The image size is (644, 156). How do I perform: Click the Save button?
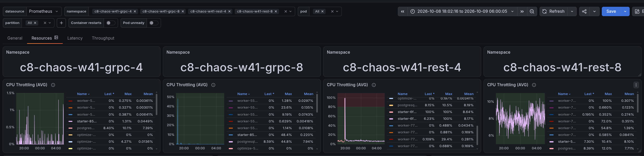pos(611,11)
